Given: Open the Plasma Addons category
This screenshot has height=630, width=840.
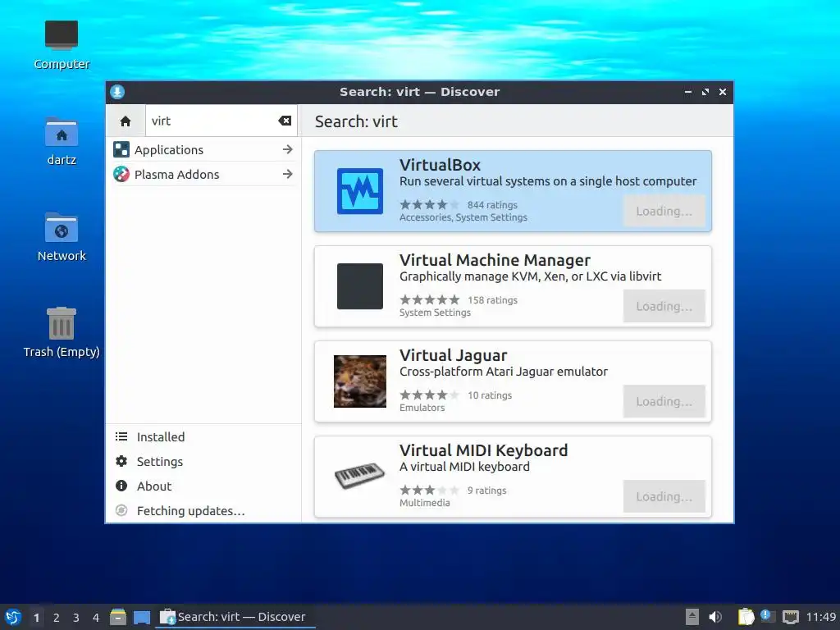Looking at the screenshot, I should [203, 174].
